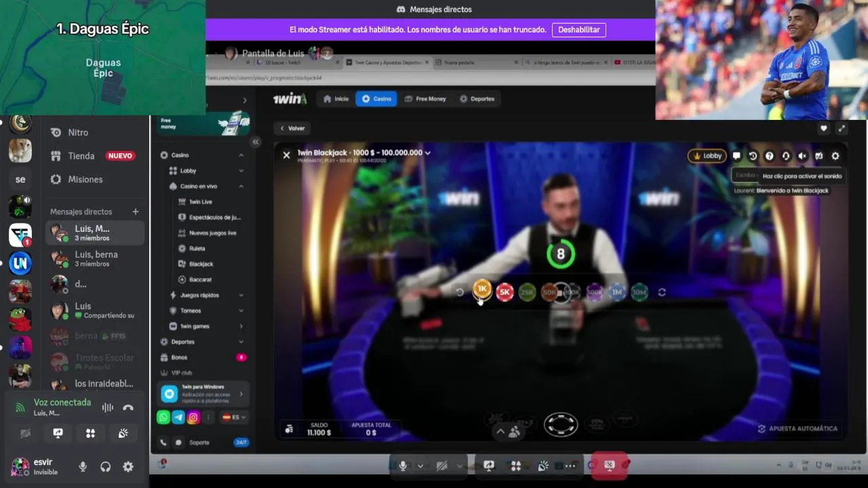Open game chat icon
The height and width of the screenshot is (488, 868).
736,156
